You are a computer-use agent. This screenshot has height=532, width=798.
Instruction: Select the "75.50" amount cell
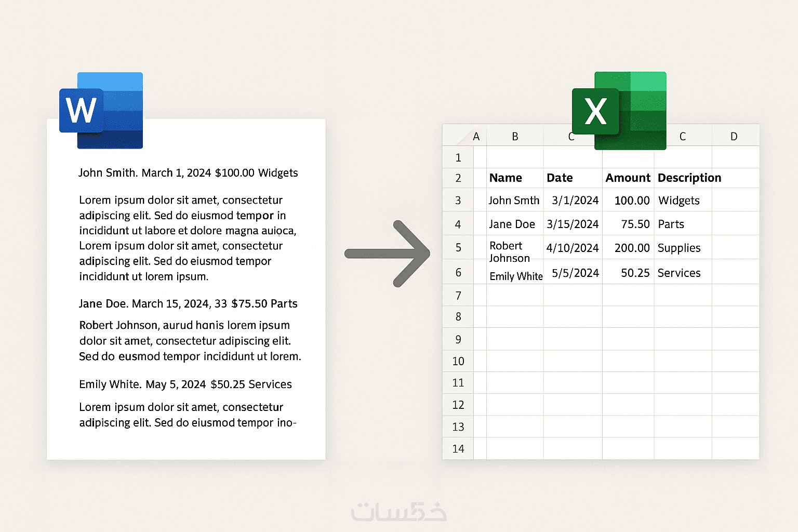click(628, 224)
